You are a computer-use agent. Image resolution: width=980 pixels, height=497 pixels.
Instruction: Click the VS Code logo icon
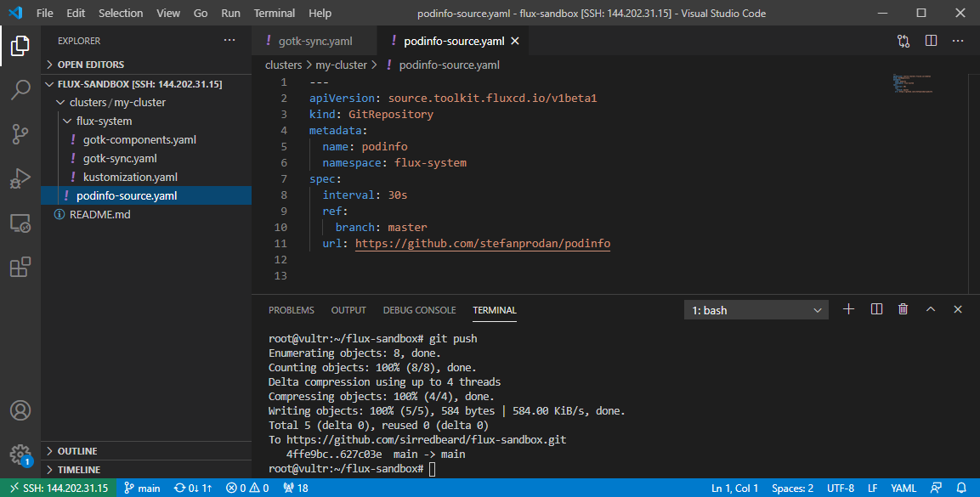tap(15, 13)
